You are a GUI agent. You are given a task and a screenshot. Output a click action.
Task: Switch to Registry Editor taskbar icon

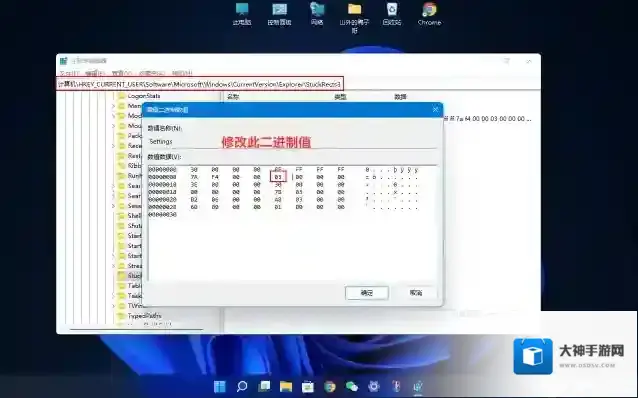click(418, 386)
